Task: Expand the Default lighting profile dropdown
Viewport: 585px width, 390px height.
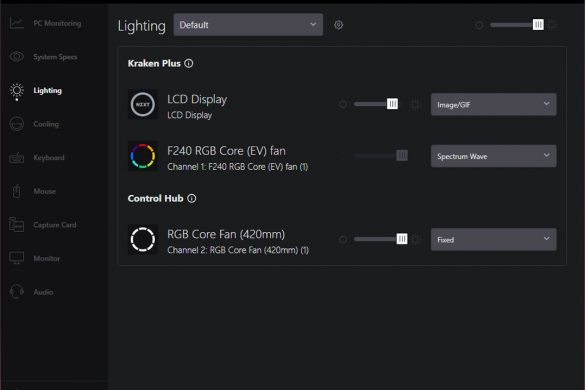Action: tap(248, 25)
